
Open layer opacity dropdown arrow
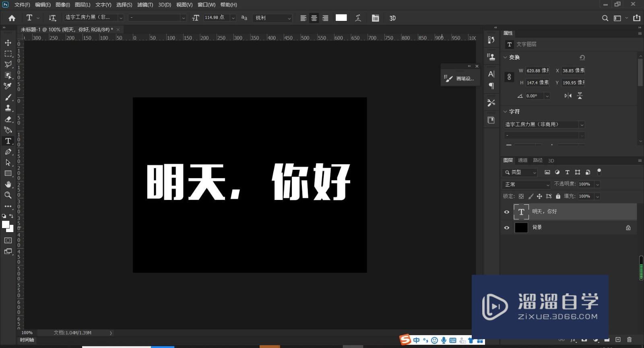click(597, 184)
